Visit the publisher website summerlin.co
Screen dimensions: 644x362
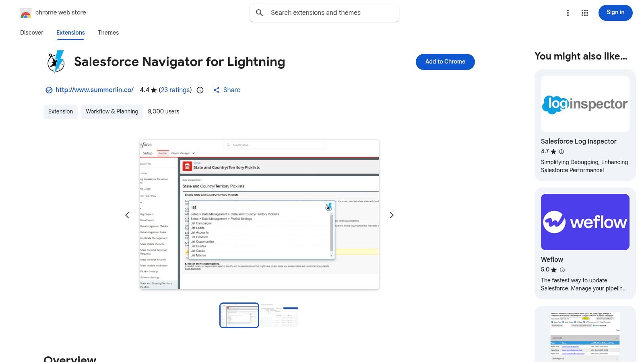click(94, 90)
